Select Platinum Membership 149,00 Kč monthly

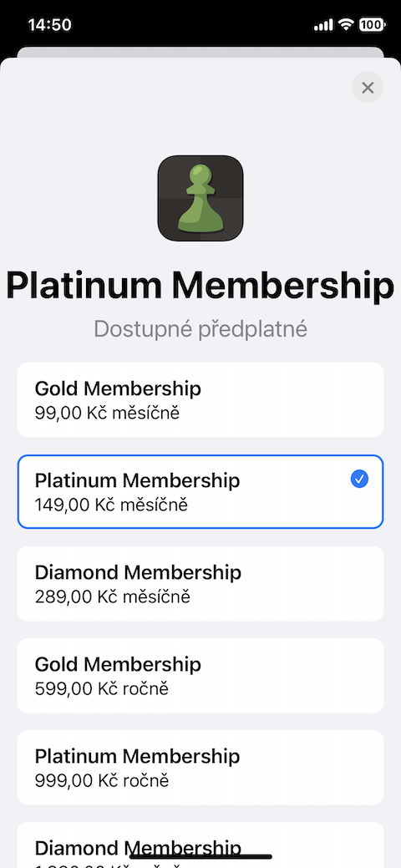pyautogui.click(x=200, y=491)
